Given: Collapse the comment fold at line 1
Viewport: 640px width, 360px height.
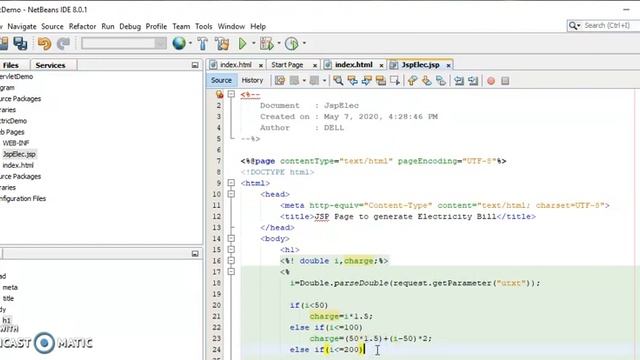Looking at the screenshot, I should coord(231,94).
